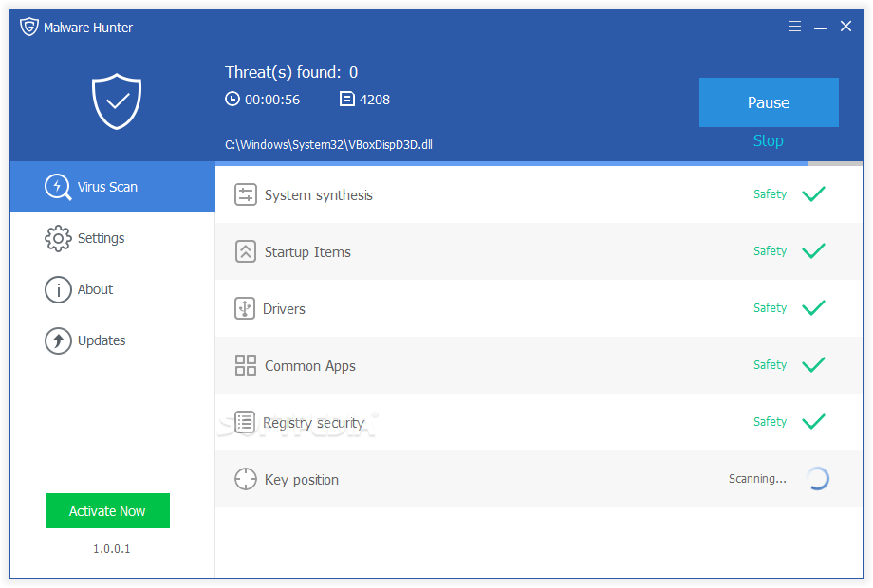Screen dimensions: 873x588
Task: Click the VBoxDispD3D.dll file path
Action: tap(328, 145)
